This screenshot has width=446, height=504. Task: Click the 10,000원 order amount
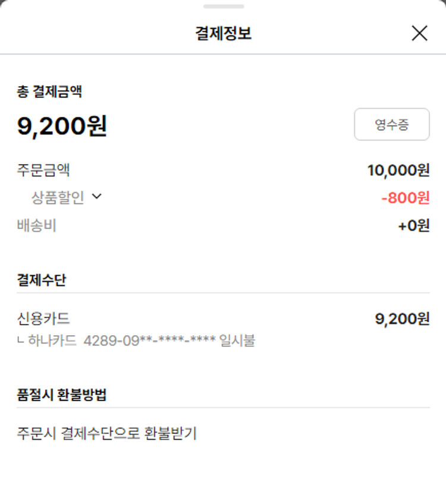tap(398, 171)
